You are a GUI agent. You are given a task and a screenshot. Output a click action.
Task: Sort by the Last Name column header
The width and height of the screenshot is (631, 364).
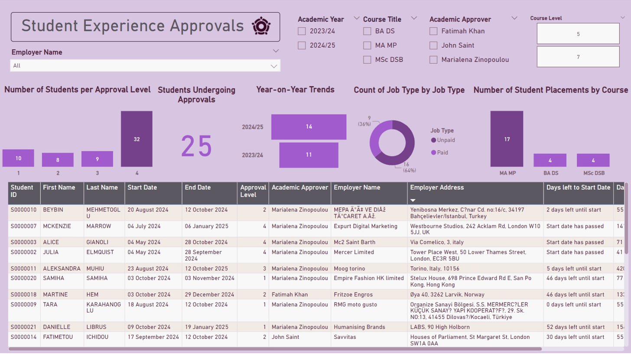(x=104, y=193)
